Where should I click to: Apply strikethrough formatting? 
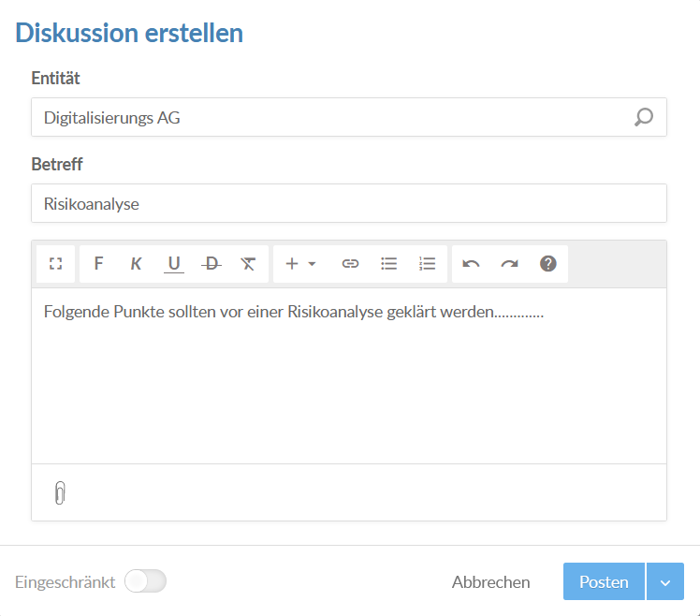[211, 264]
